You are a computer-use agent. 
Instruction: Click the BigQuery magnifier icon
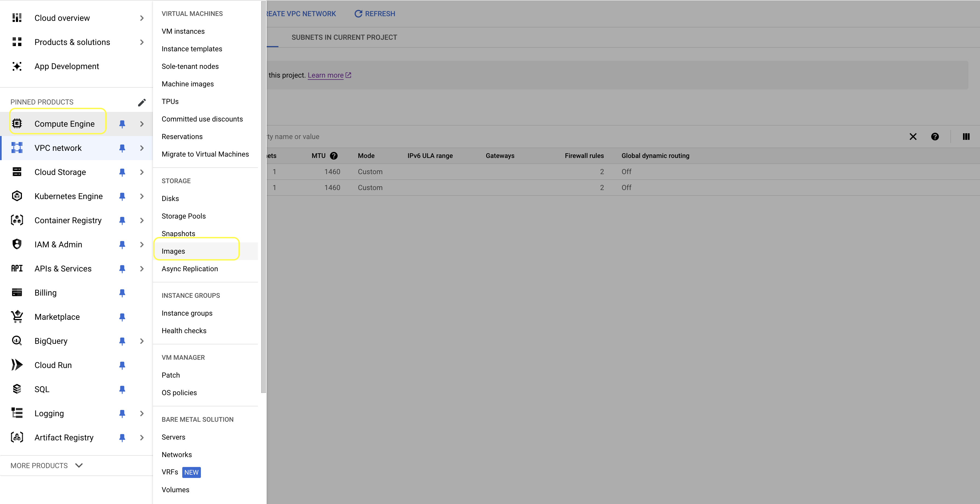(17, 341)
